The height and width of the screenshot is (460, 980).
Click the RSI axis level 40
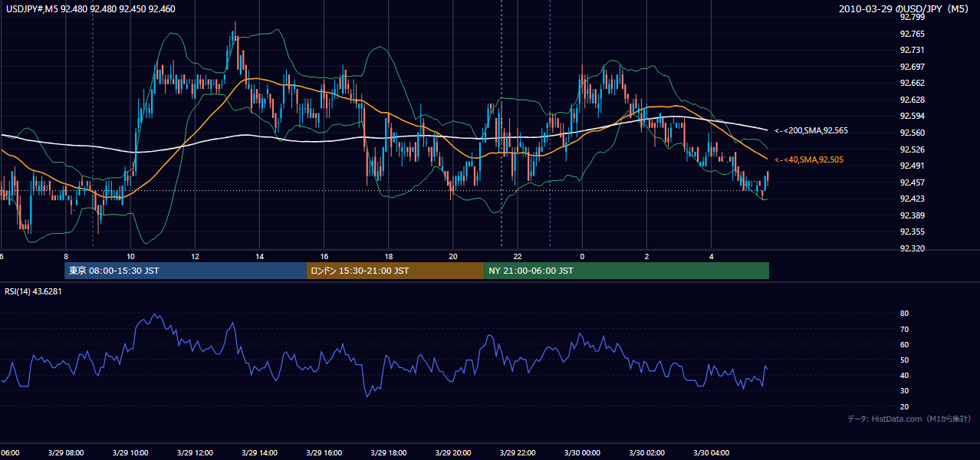coord(905,375)
